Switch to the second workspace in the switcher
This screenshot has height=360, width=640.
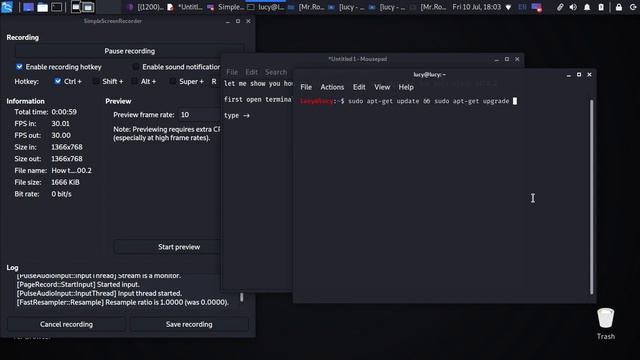pyautogui.click(x=88, y=7)
